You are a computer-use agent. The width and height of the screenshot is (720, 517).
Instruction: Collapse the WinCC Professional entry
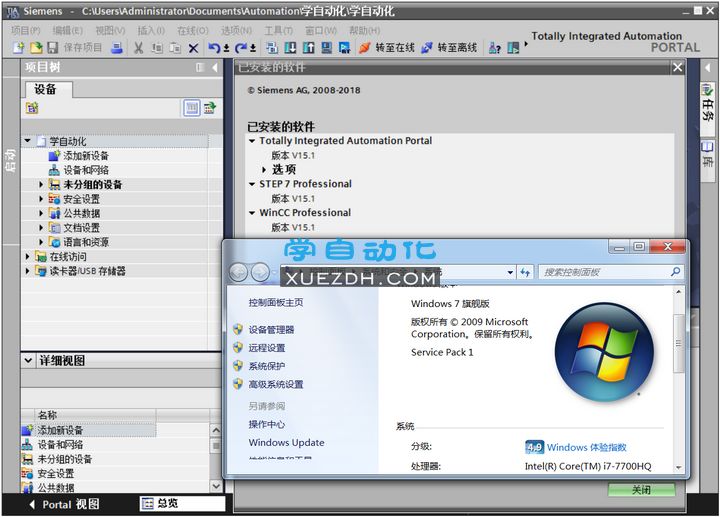coord(252,213)
